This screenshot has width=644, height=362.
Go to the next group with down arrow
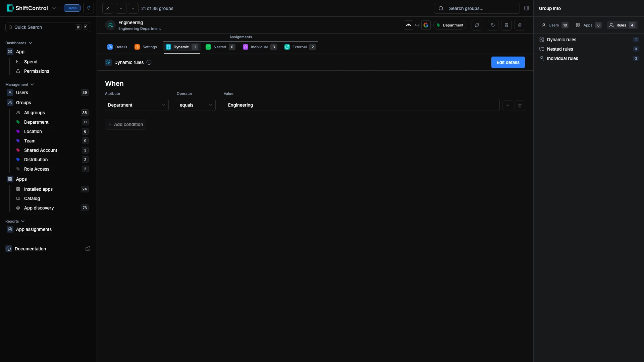[x=133, y=8]
